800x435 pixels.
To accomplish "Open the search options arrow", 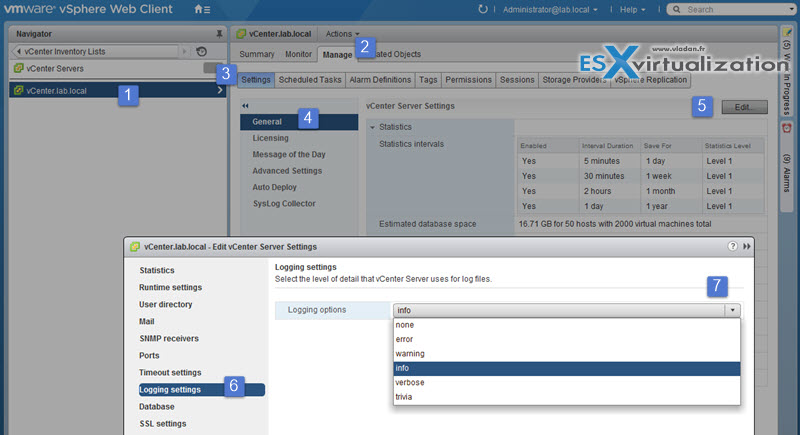I will [x=791, y=9].
